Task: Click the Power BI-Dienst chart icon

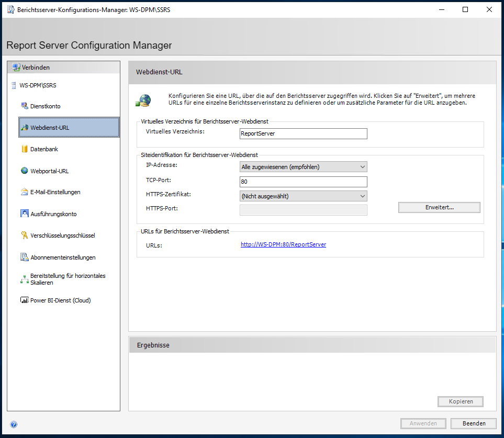Action: coord(25,300)
